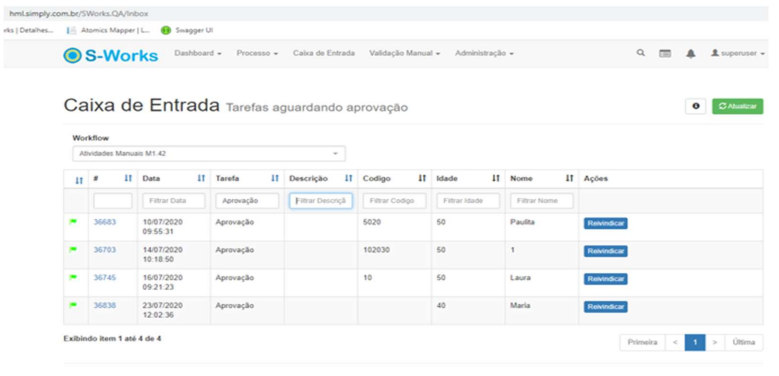
Task: Sort by the first flag column icon
Action: [78, 180]
